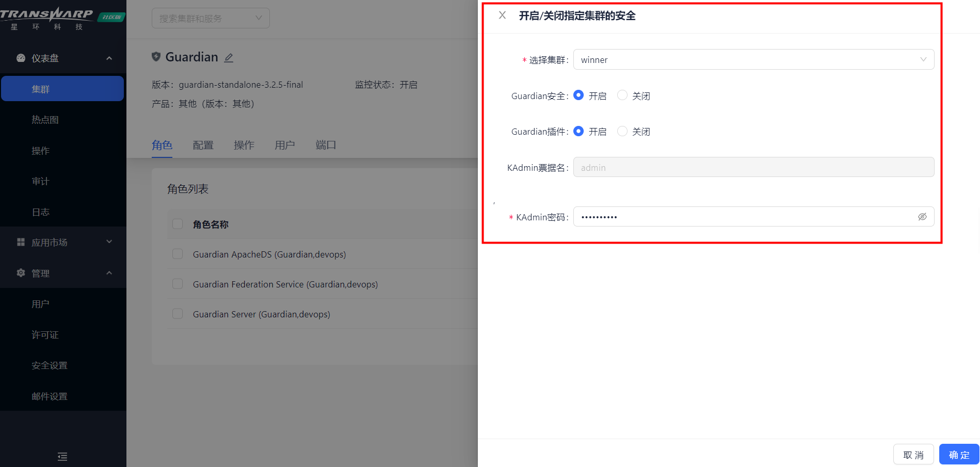Click the Guardian shield icon

click(x=156, y=57)
